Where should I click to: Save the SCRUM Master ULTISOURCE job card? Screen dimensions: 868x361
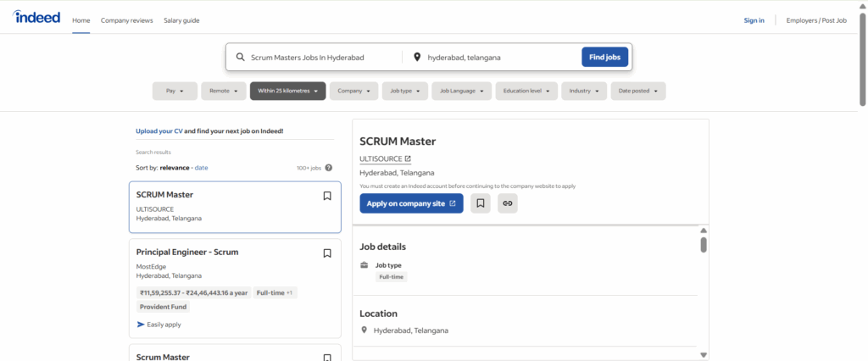click(327, 196)
